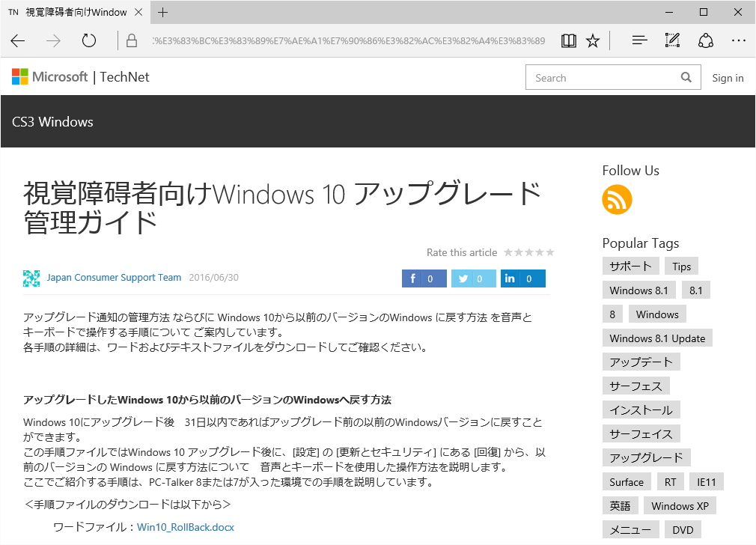Select the Windows XP popular tag
The image size is (756, 545).
click(680, 505)
